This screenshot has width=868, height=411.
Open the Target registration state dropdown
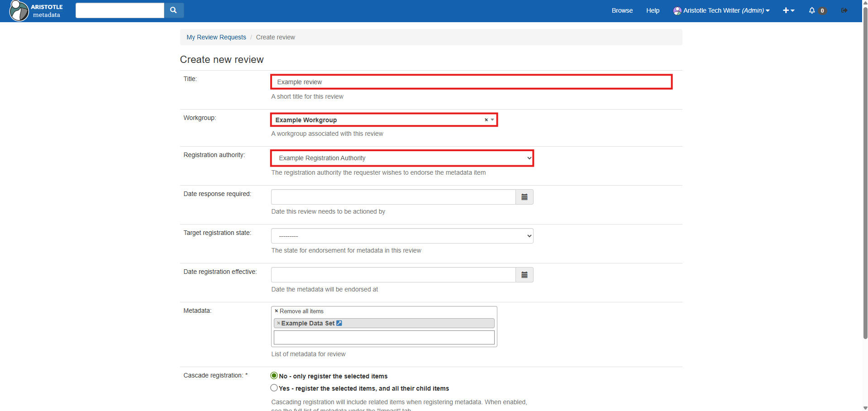402,236
